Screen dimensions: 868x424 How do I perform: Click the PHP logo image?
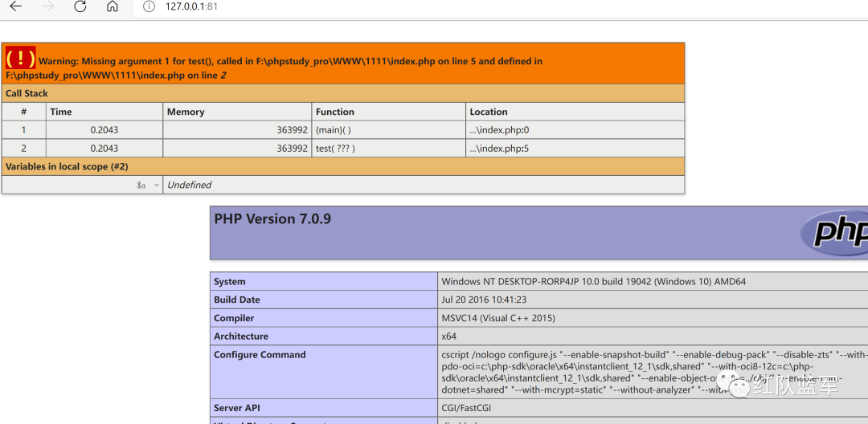(x=836, y=233)
